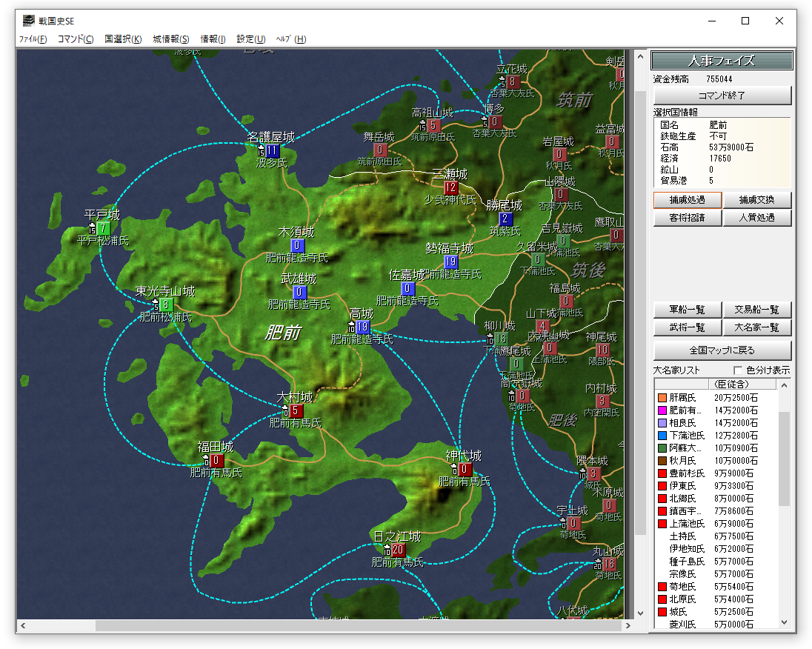Viewport: 812px width, 649px height.
Task: Click daimyo list scroll-down arrow
Action: point(785,624)
